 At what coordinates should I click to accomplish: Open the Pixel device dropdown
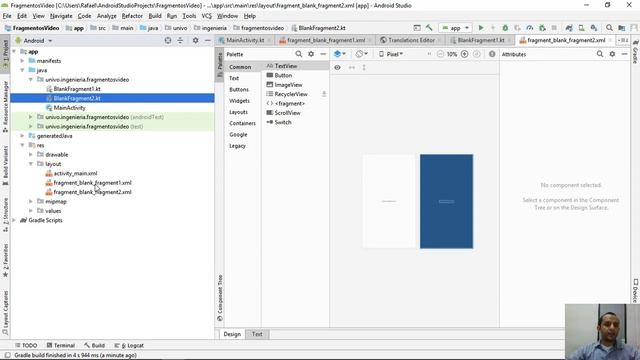point(391,54)
